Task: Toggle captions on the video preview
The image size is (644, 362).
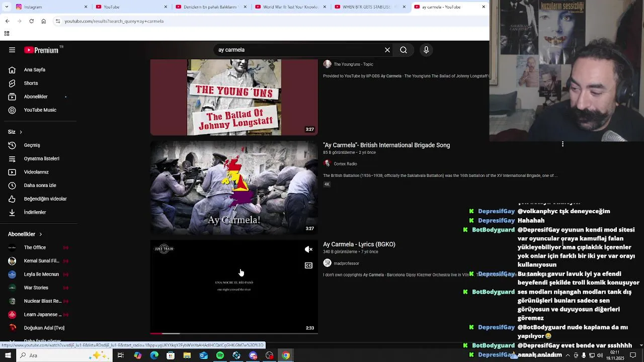Action: (x=308, y=265)
